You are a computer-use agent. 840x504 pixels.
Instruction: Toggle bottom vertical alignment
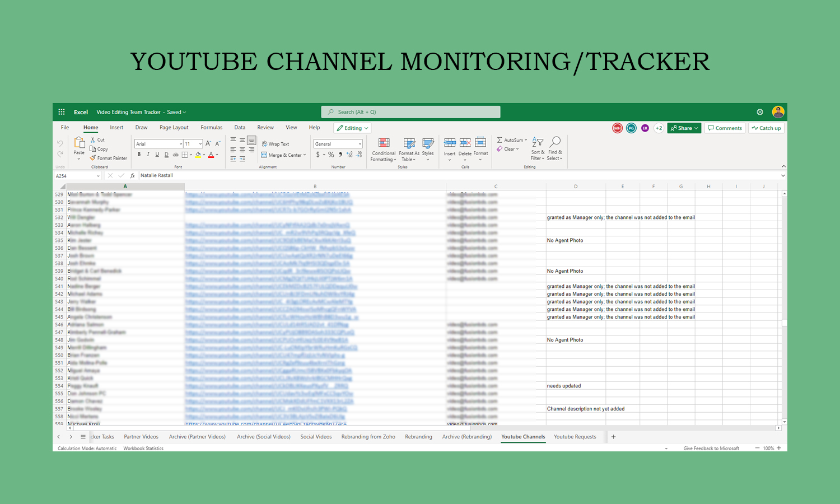[251, 140]
